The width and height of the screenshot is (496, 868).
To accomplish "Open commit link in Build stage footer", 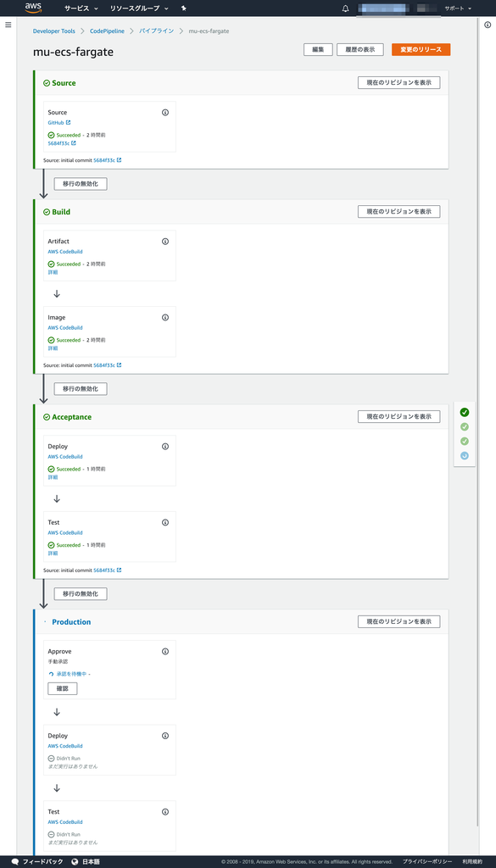I will 108,365.
